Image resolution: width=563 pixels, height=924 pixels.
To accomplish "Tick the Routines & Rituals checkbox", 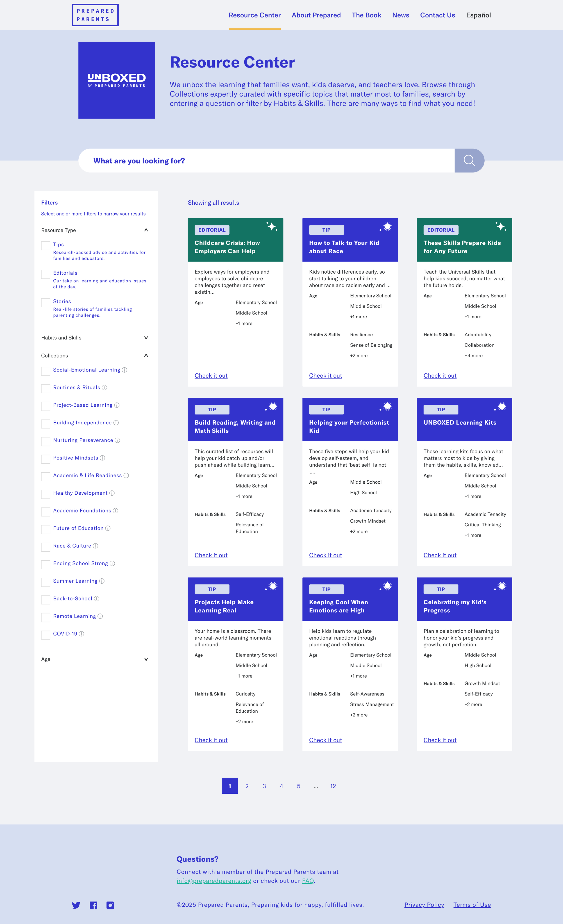I will [x=46, y=389].
